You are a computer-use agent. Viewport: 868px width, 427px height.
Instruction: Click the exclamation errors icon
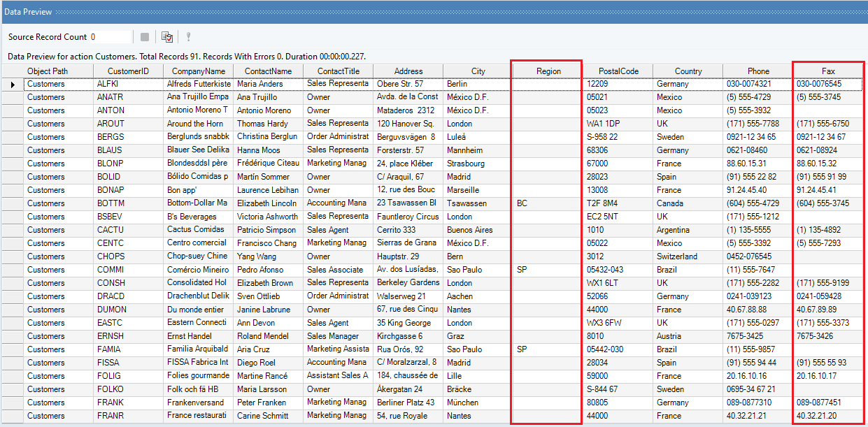tap(188, 37)
